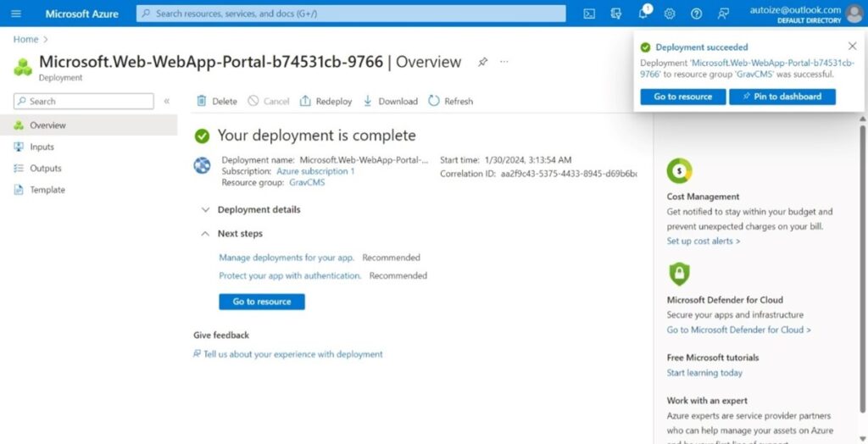The image size is (868, 444).
Task: Launch Cloud Shell from the top bar
Action: tap(589, 14)
